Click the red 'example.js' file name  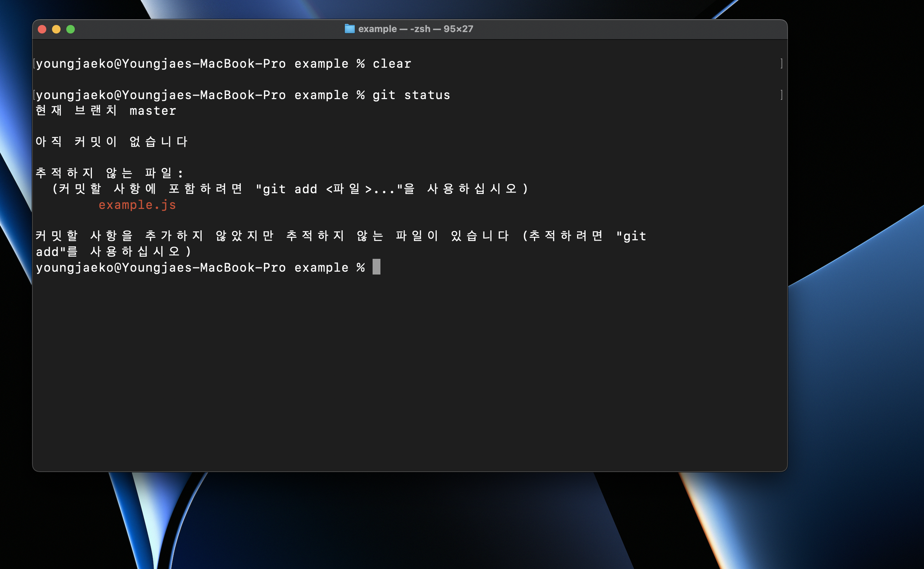(137, 205)
